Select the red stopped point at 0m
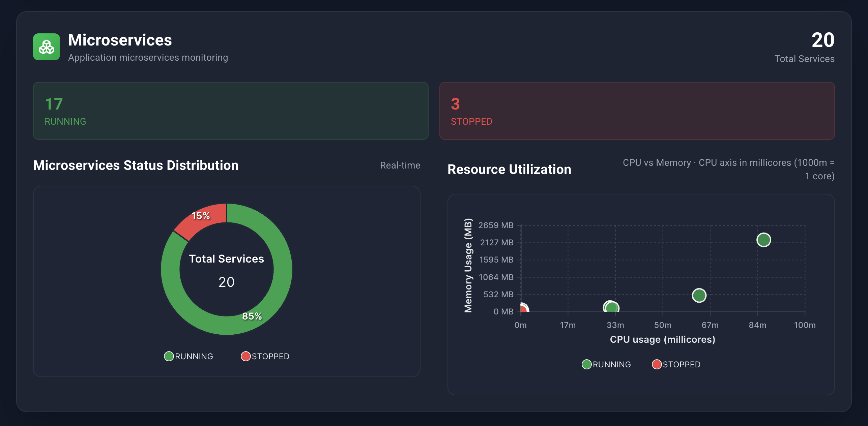 [523, 308]
